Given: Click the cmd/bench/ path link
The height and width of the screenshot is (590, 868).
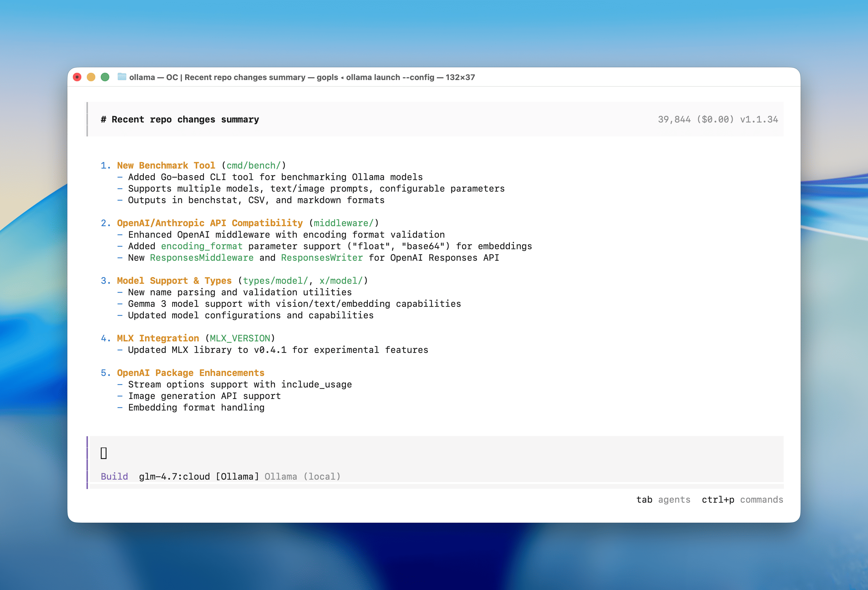Looking at the screenshot, I should coord(253,165).
